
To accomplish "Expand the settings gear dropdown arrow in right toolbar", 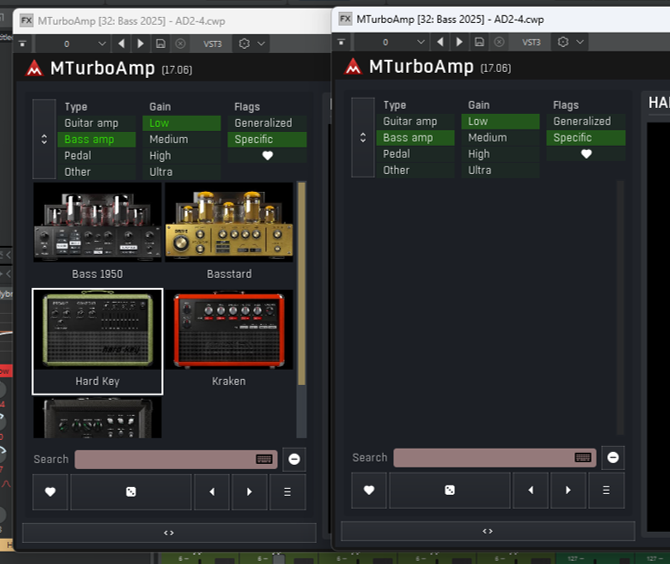I will 580,42.
